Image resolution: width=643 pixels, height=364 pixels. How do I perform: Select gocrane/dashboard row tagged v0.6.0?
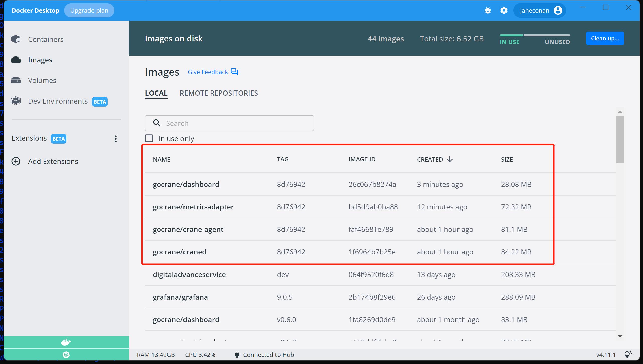pos(380,319)
